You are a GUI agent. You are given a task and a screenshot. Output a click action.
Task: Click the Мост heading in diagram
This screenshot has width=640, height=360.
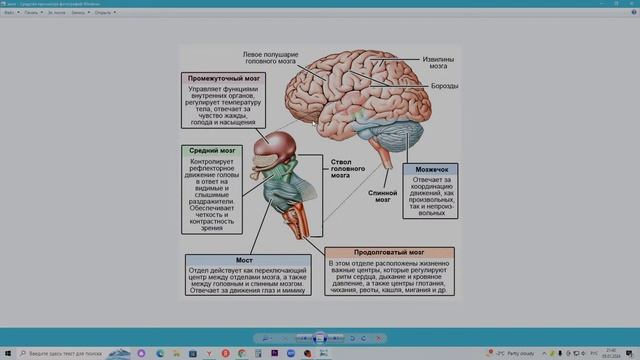coord(244,260)
